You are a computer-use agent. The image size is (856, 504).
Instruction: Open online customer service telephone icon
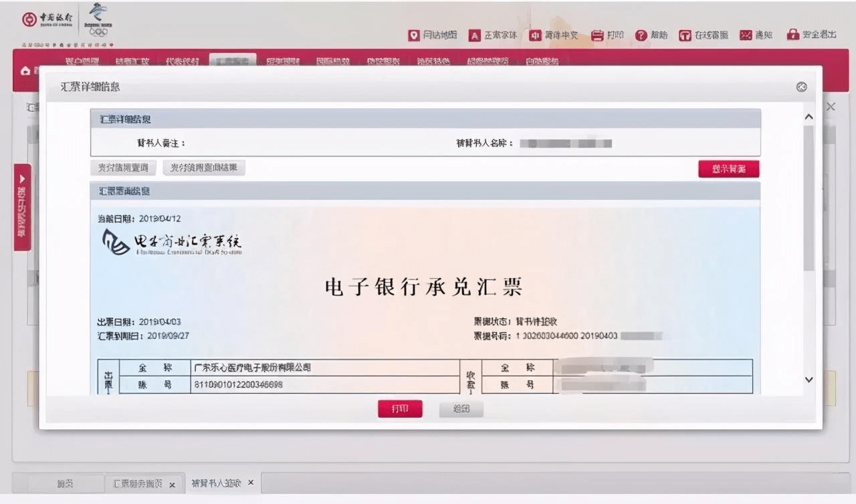click(x=685, y=35)
